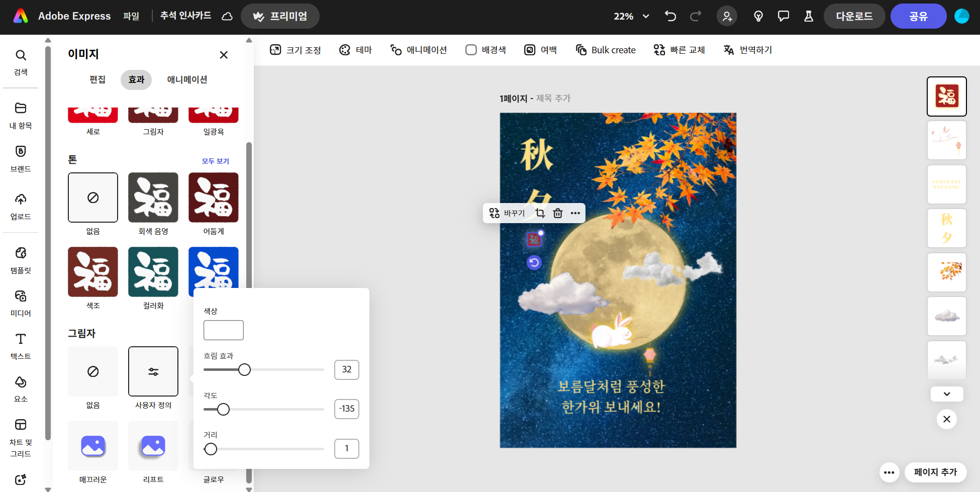Apply the 리프트 lift shadow preset
This screenshot has width=980, height=492.
click(153, 446)
